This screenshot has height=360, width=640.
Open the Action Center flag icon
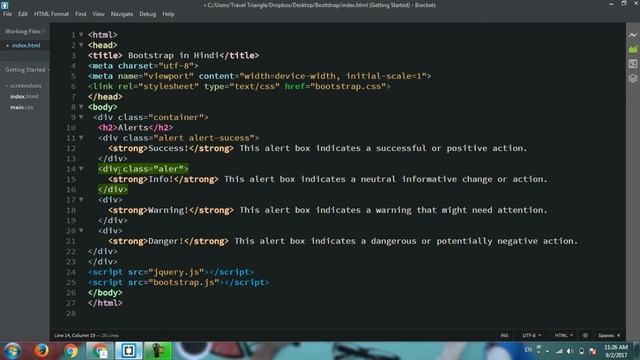point(593,351)
